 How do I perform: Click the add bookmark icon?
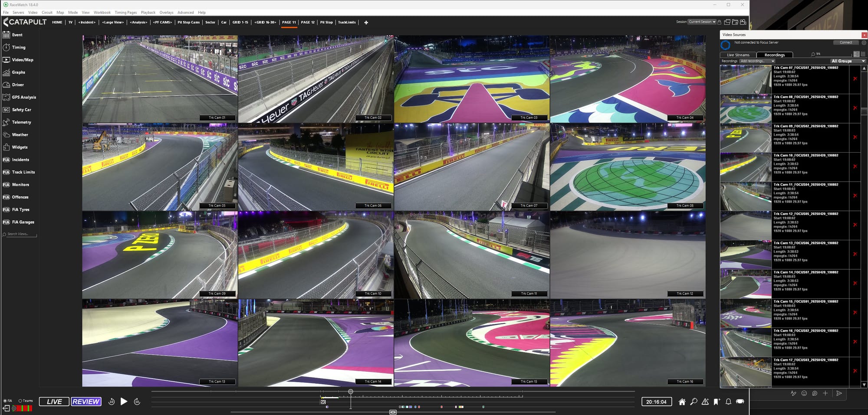point(717,402)
